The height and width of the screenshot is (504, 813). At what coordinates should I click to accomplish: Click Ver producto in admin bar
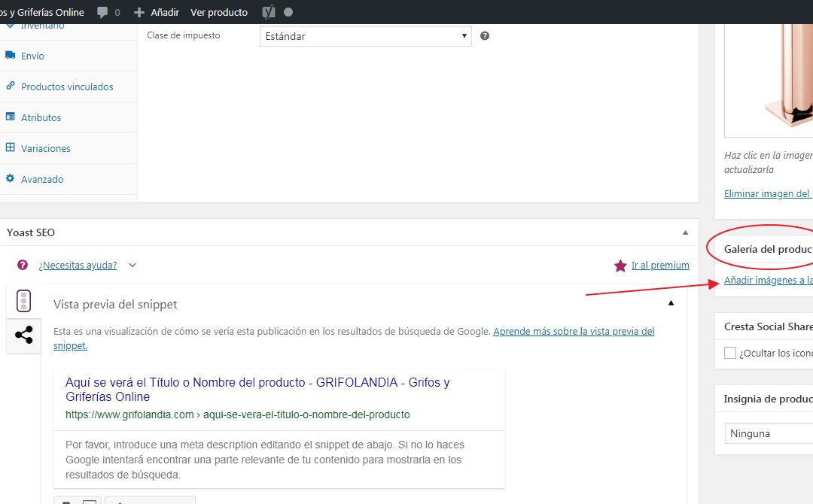219,12
